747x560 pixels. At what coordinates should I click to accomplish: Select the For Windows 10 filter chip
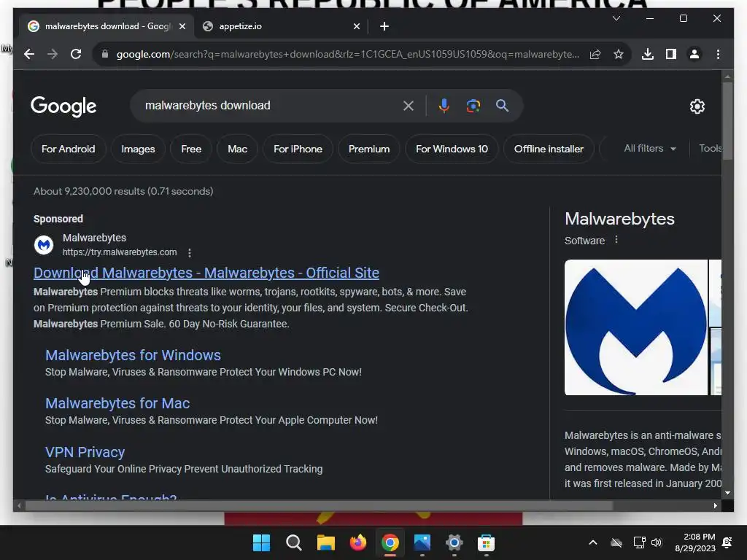(x=452, y=149)
